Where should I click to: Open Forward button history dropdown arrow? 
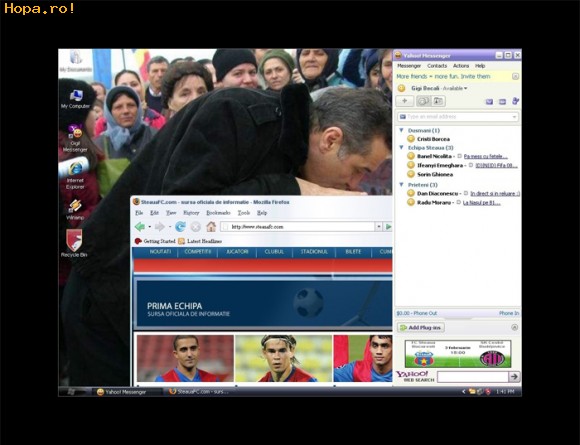(x=169, y=226)
